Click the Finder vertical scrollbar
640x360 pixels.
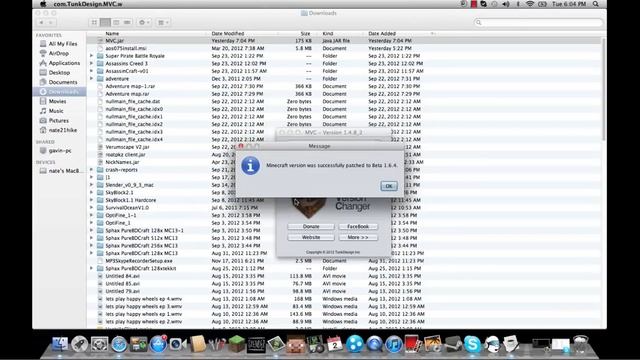point(604,89)
